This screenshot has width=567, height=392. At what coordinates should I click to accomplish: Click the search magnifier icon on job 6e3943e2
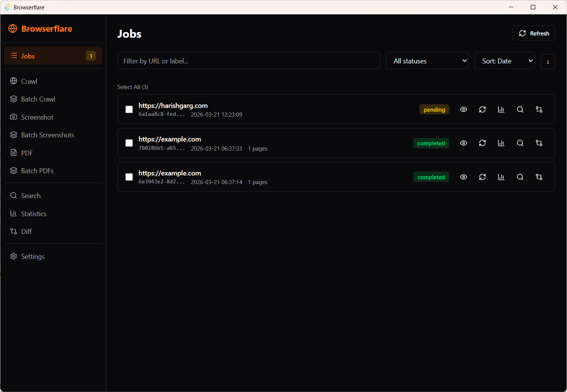click(x=520, y=177)
